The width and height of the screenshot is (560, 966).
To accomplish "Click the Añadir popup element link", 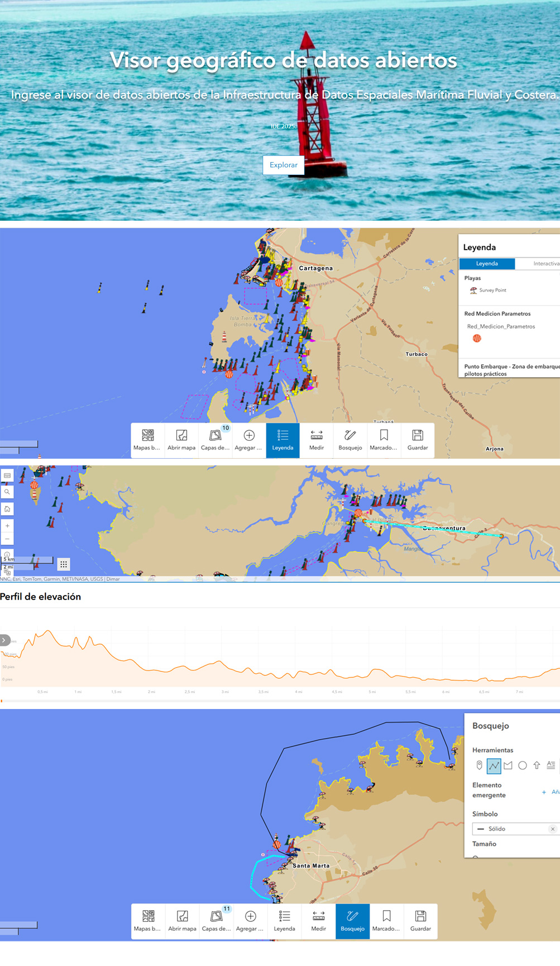I will click(551, 792).
